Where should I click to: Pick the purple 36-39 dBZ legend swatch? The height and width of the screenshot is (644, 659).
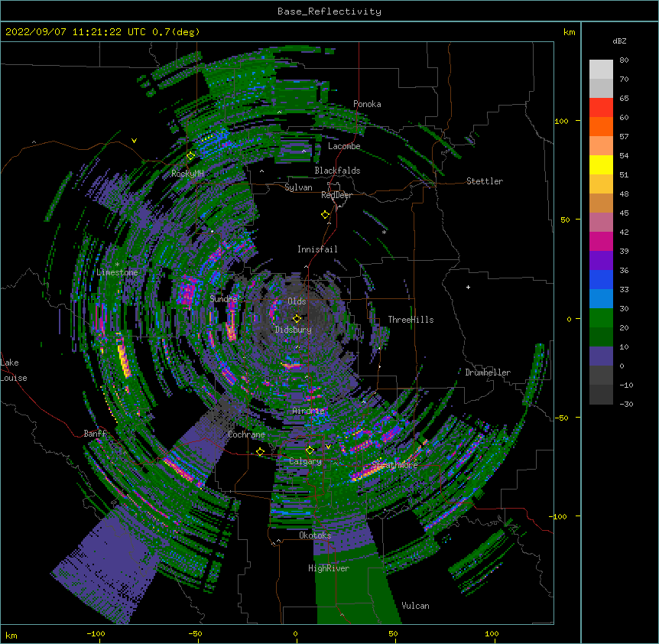pyautogui.click(x=601, y=261)
